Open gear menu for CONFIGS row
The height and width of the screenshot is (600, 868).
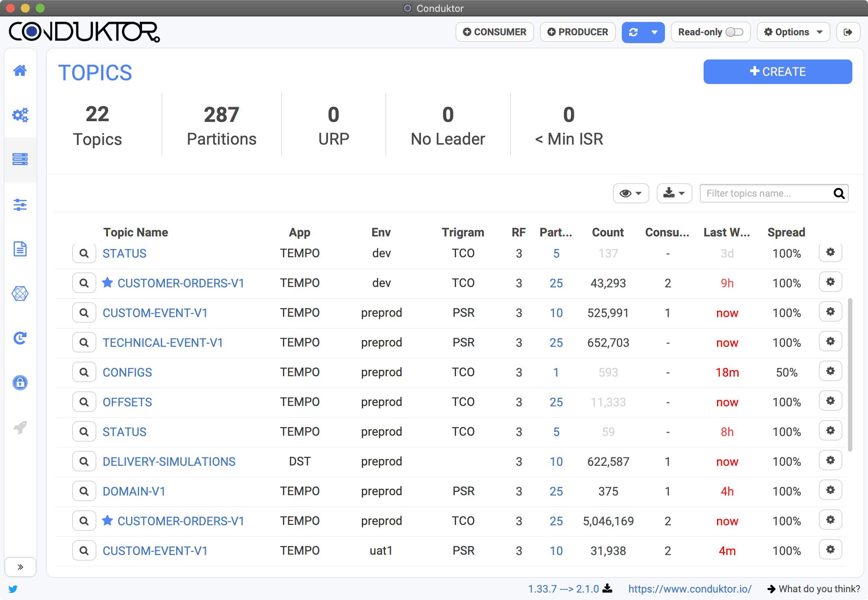coord(830,371)
